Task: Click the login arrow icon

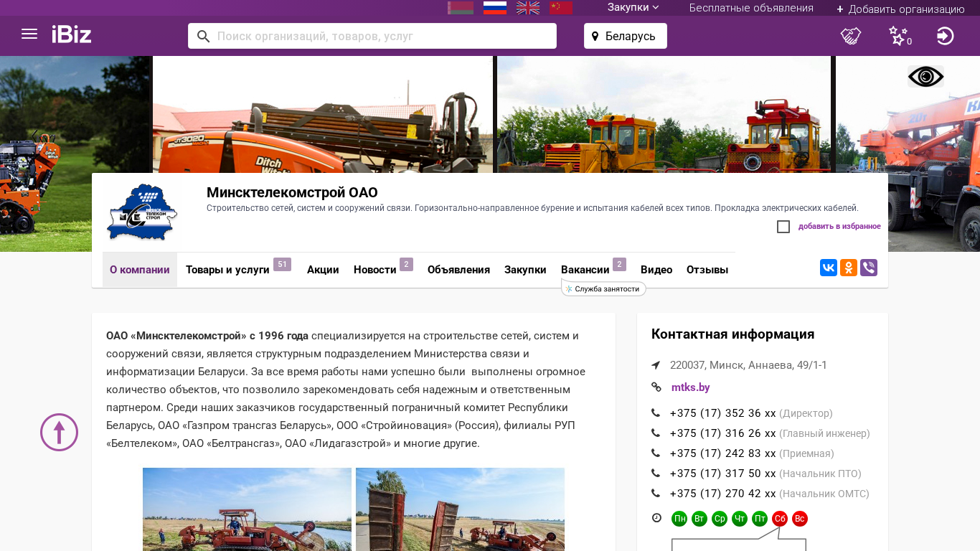Action: [x=946, y=36]
